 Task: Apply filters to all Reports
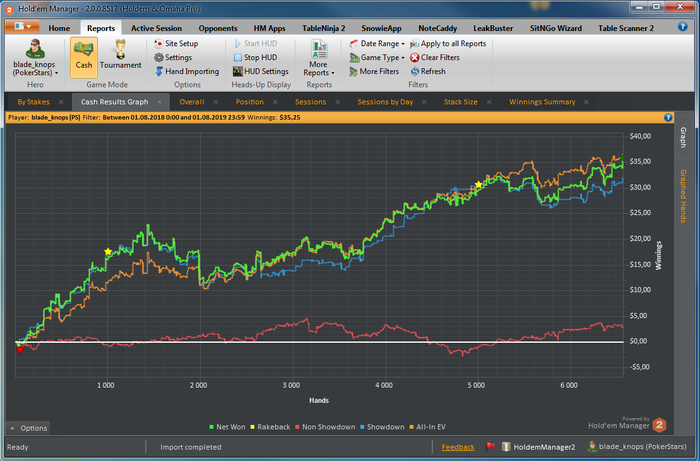coord(448,43)
